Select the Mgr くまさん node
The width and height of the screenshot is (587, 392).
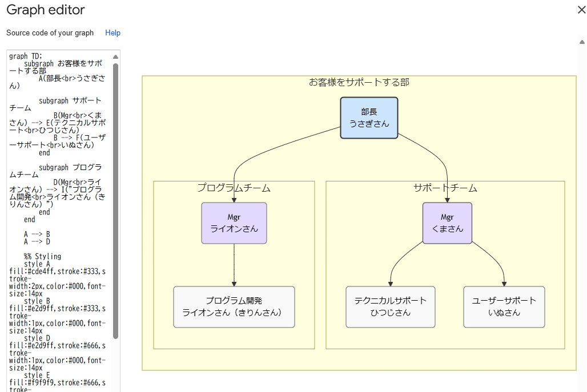[447, 223]
